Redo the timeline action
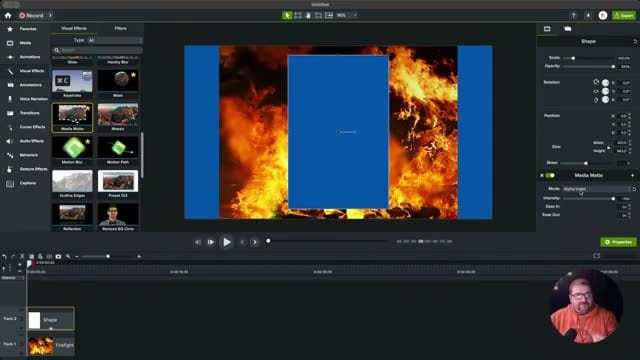This screenshot has width=640, height=360. tap(13, 256)
